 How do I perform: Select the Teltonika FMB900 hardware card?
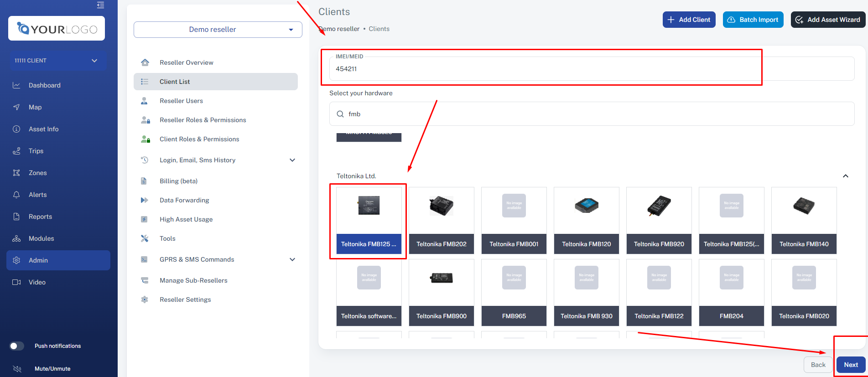(x=442, y=293)
